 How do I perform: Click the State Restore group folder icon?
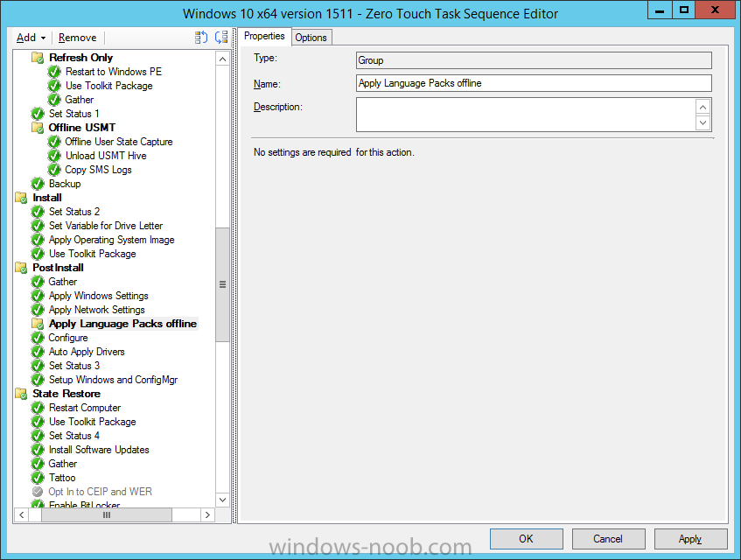21,394
